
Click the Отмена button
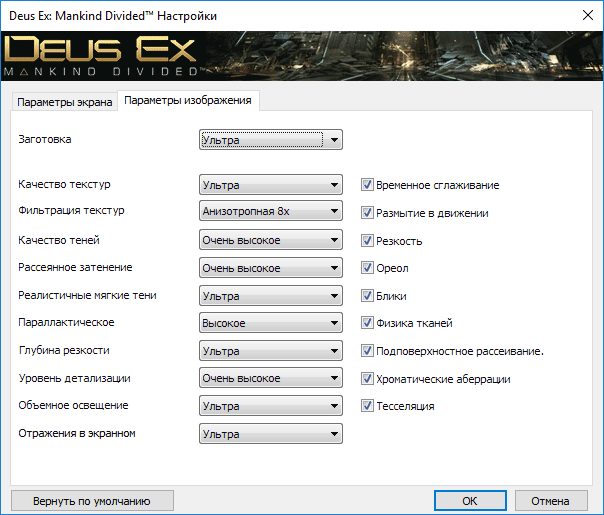pos(551,501)
